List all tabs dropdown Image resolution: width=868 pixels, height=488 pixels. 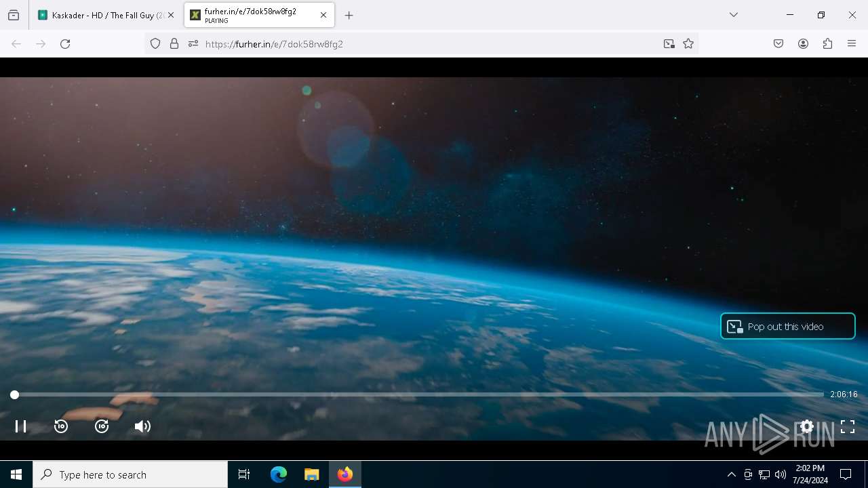pos(733,15)
